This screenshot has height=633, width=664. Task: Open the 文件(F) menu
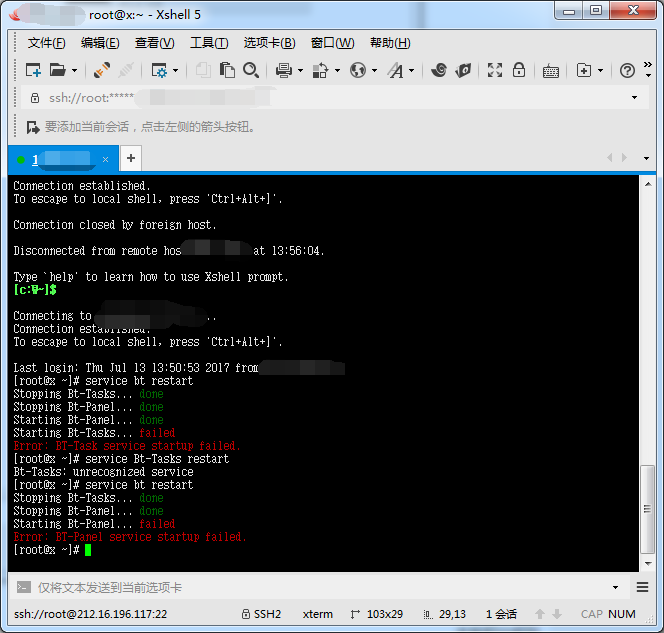[47, 43]
